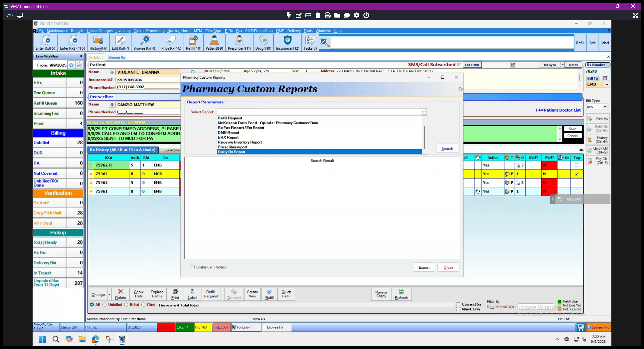Open Prescriber (F11) toolbar icon
This screenshot has width=644, height=349.
[239, 43]
